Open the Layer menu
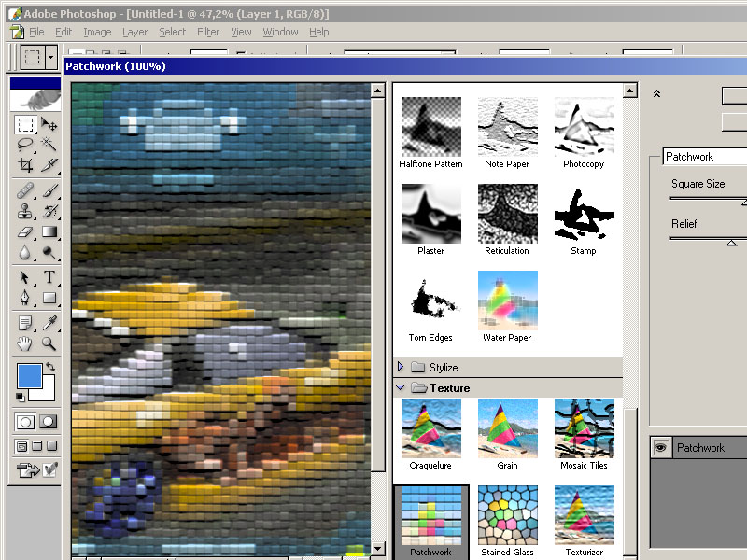Screen dimensions: 747x560 pos(134,32)
